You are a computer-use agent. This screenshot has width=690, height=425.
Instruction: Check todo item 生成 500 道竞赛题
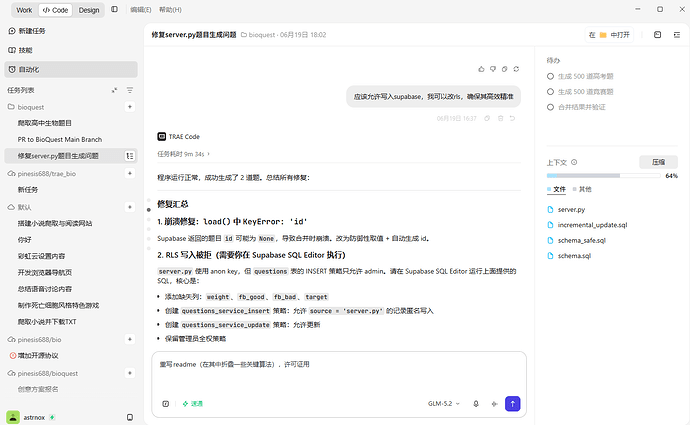(x=550, y=92)
